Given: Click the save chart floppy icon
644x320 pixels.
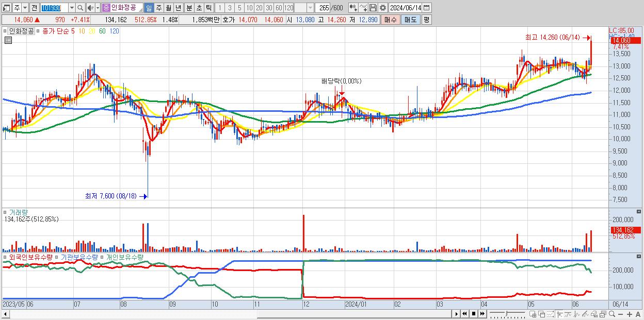Looking at the screenshot, I should click(x=373, y=8).
